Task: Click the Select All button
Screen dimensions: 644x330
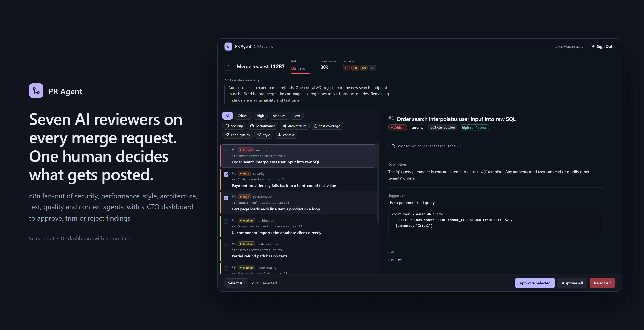Action: click(236, 283)
